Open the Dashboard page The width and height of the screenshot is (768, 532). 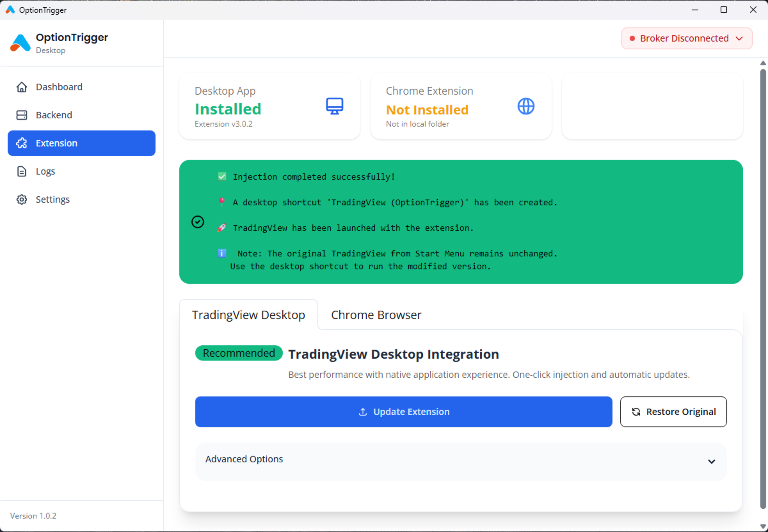[x=81, y=87]
